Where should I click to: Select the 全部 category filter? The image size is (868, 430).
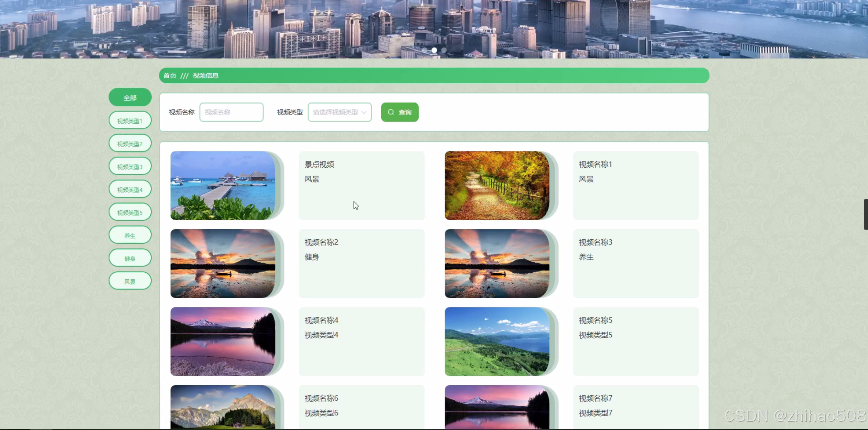(130, 98)
